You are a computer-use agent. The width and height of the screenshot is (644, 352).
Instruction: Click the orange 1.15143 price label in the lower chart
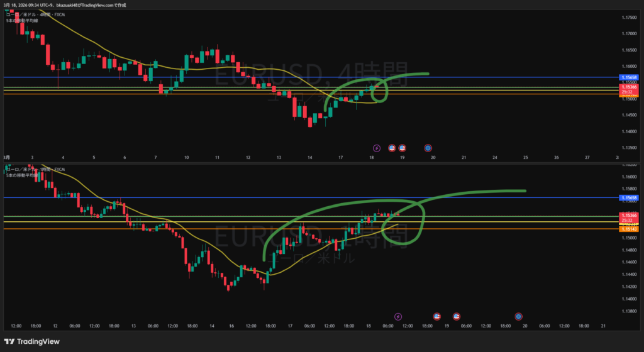coord(629,229)
